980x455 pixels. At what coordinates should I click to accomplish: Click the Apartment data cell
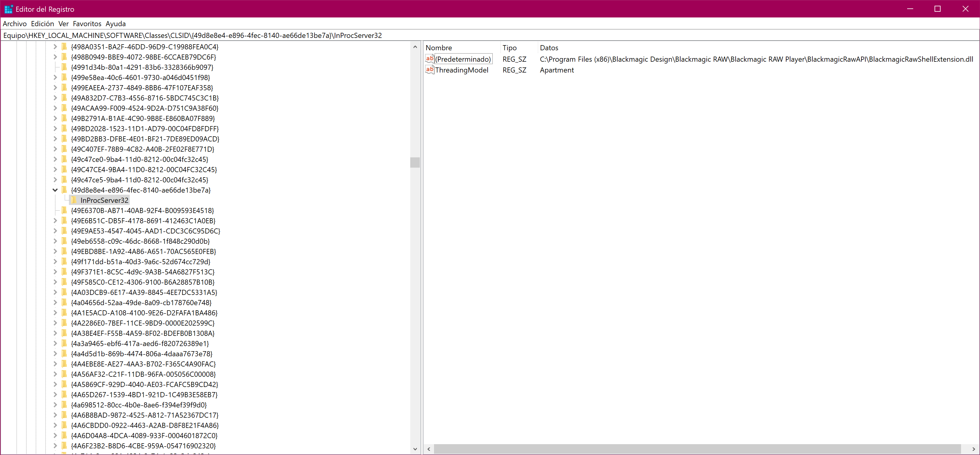pos(557,70)
